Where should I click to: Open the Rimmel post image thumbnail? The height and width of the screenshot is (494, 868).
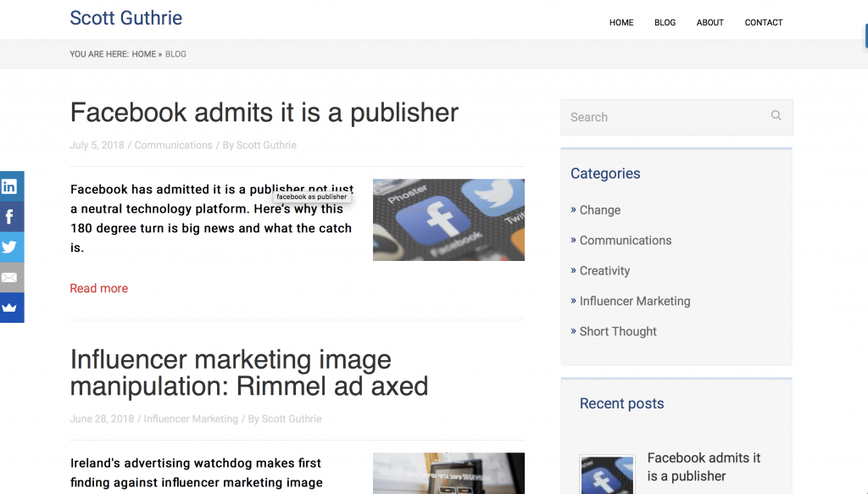point(448,473)
